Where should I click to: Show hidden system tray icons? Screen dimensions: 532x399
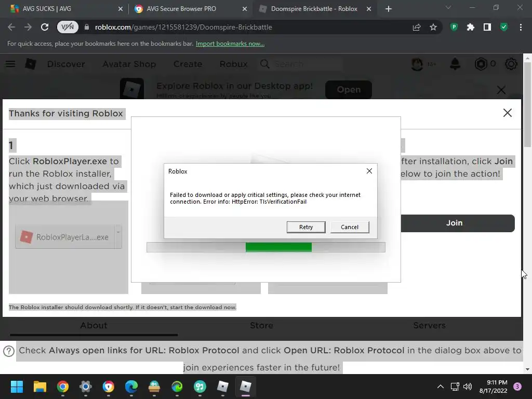(x=440, y=387)
